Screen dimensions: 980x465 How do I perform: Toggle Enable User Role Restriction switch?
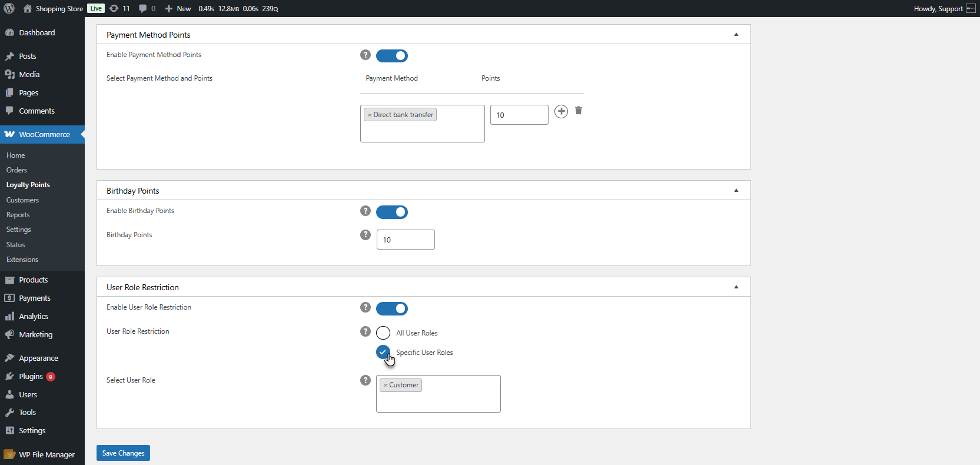click(x=392, y=308)
